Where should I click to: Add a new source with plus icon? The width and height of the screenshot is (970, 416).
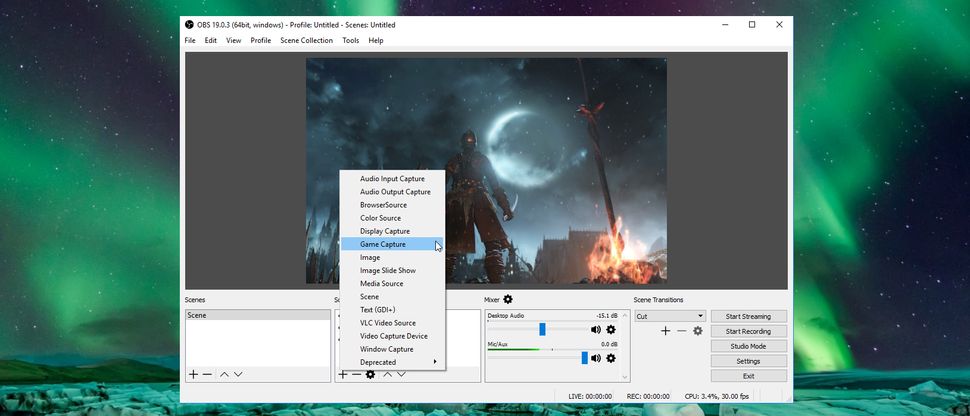[343, 375]
